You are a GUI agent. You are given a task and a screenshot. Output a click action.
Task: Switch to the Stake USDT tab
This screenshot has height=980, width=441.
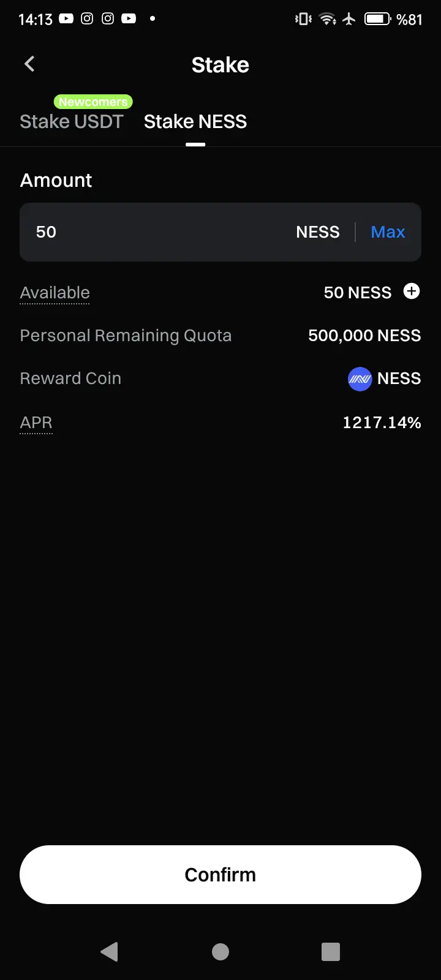coord(72,121)
